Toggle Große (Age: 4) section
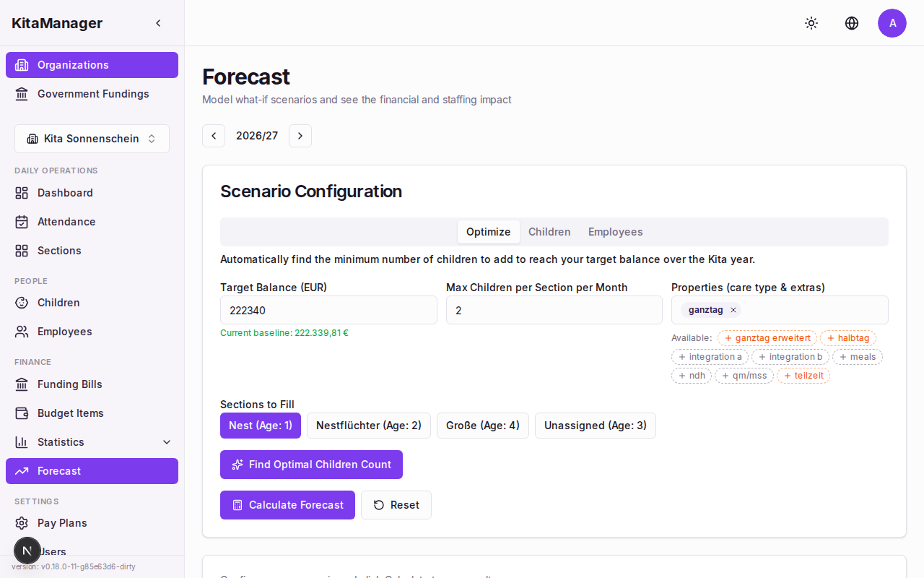The height and width of the screenshot is (578, 924). pyautogui.click(x=482, y=426)
